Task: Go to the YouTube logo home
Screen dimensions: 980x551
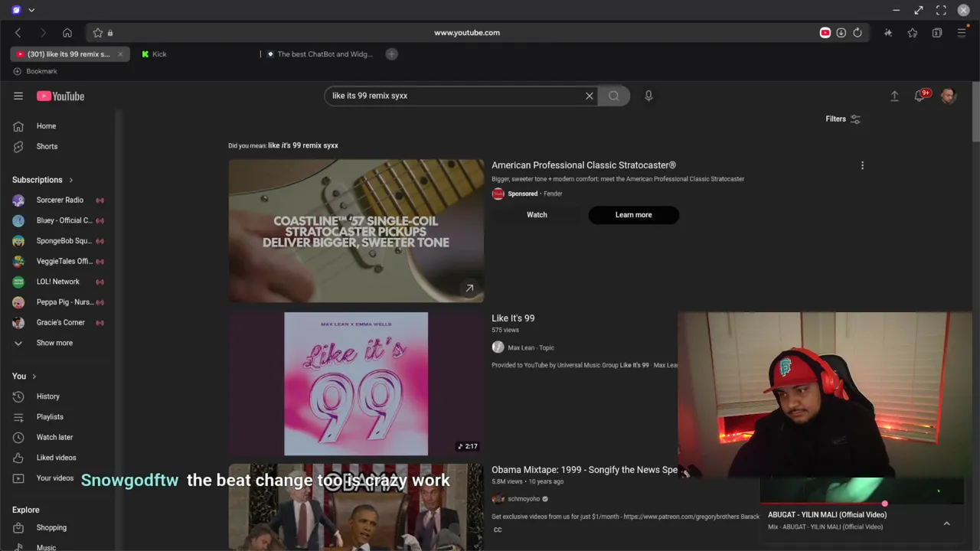Action: pos(60,96)
